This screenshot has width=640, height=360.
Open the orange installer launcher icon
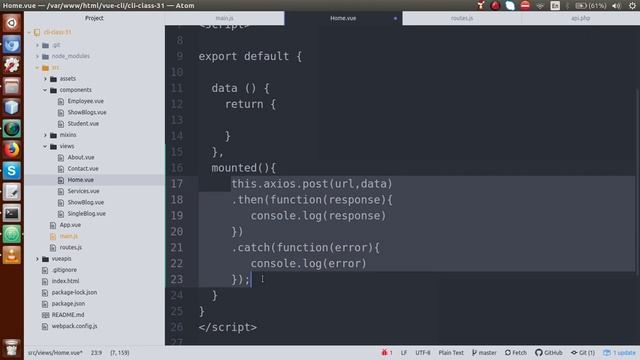point(11,256)
